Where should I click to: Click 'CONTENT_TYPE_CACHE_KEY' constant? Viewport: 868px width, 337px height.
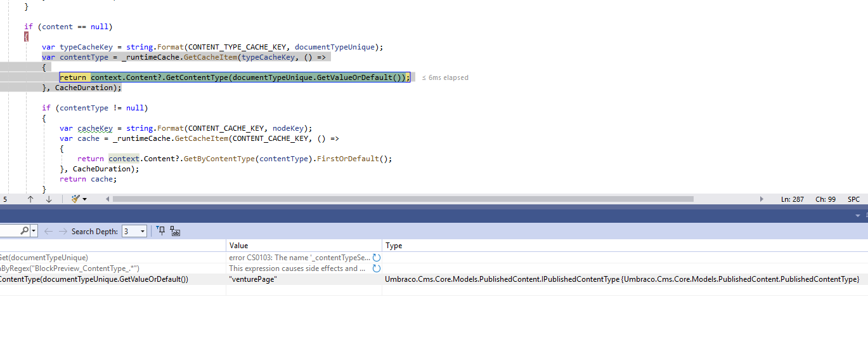(239, 47)
